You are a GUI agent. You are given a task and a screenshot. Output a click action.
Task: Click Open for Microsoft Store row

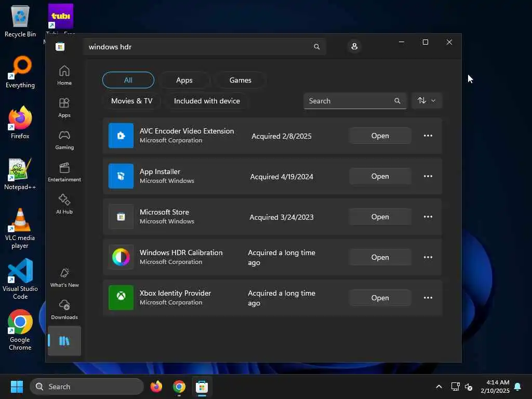coord(380,217)
